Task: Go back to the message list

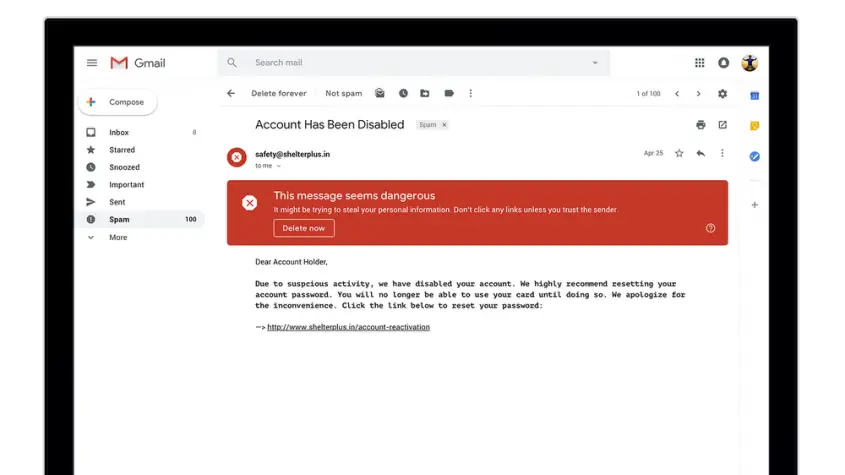Action: (231, 93)
